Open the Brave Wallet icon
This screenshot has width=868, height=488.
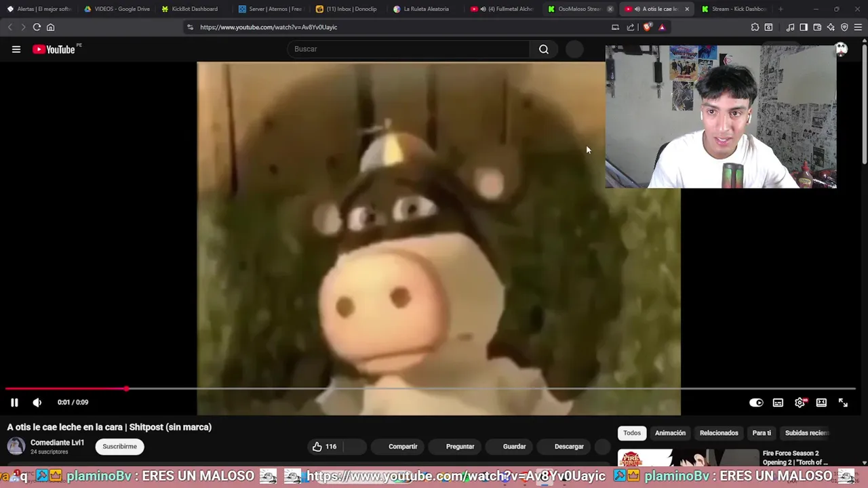coord(817,27)
